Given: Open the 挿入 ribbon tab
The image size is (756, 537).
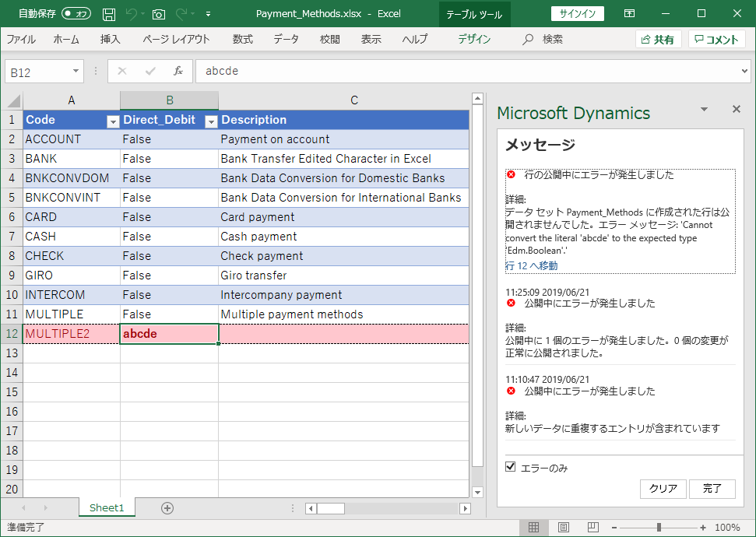Looking at the screenshot, I should point(110,39).
